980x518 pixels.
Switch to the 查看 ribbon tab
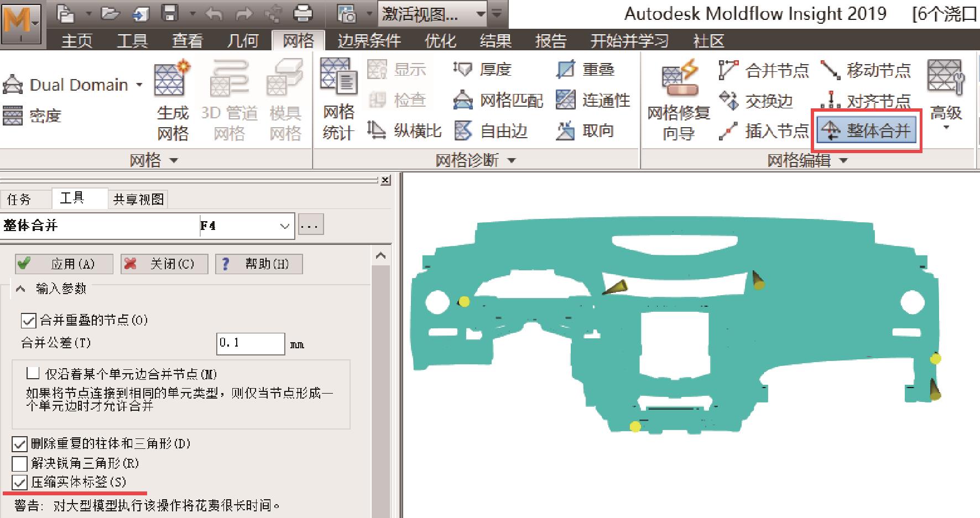pos(187,40)
